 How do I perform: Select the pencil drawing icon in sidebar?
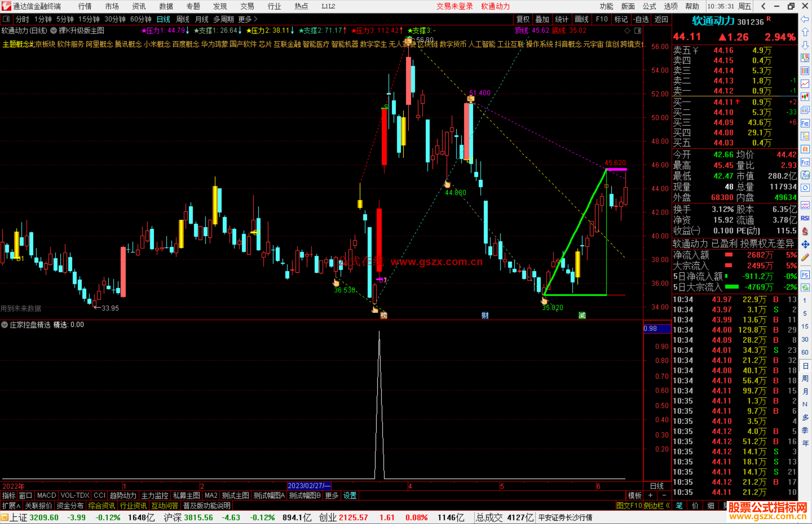click(805, 257)
